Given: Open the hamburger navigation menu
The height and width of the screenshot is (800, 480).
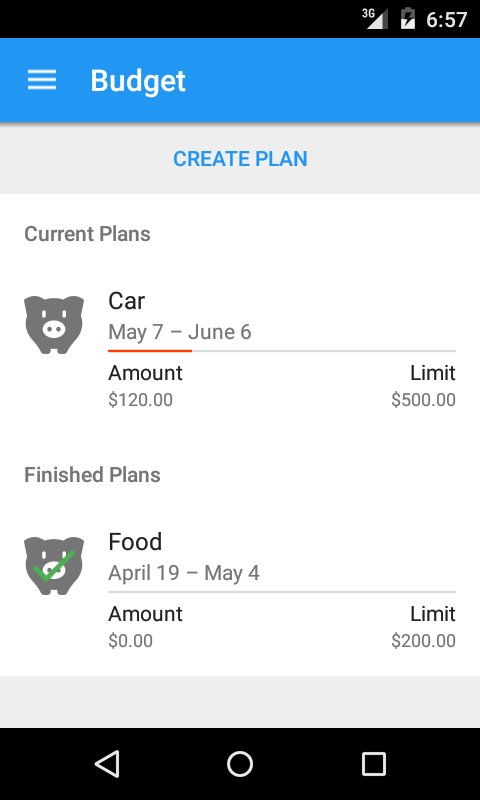Looking at the screenshot, I should [42, 81].
